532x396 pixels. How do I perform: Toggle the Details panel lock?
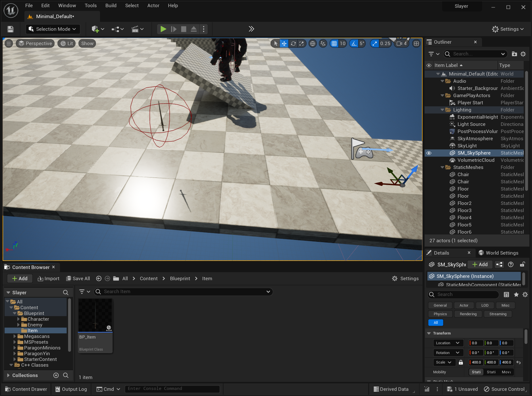[523, 264]
